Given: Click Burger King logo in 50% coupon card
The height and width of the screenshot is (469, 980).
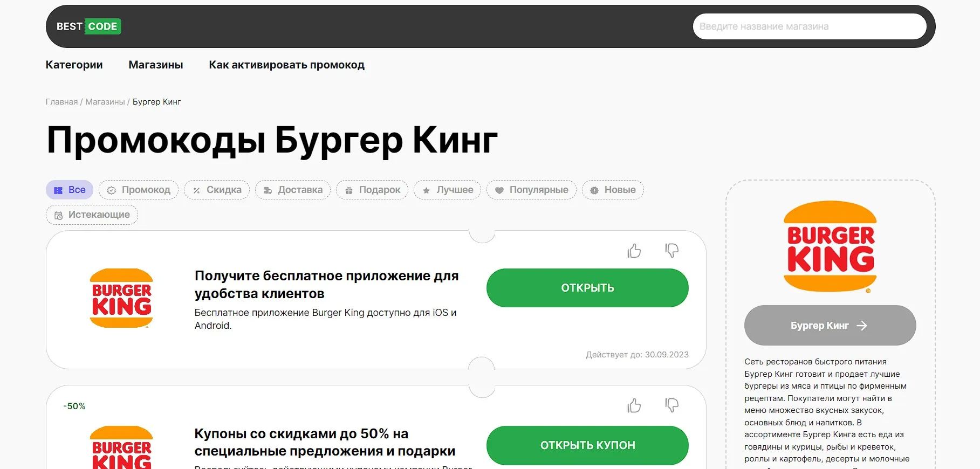Looking at the screenshot, I should coord(121,447).
